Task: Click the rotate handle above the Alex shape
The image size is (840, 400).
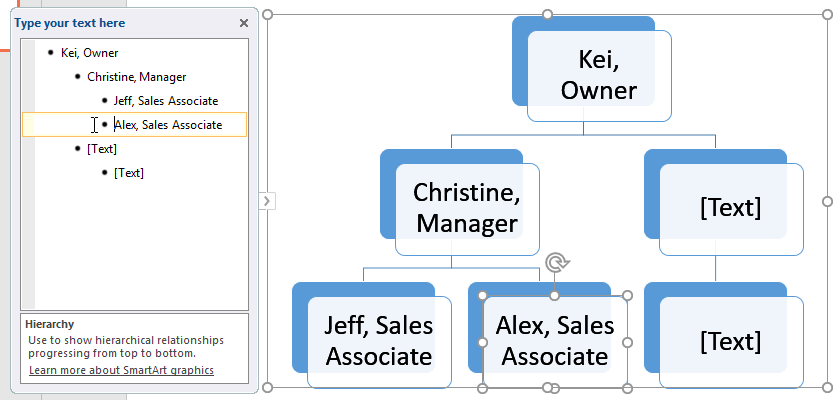Action: (x=557, y=263)
